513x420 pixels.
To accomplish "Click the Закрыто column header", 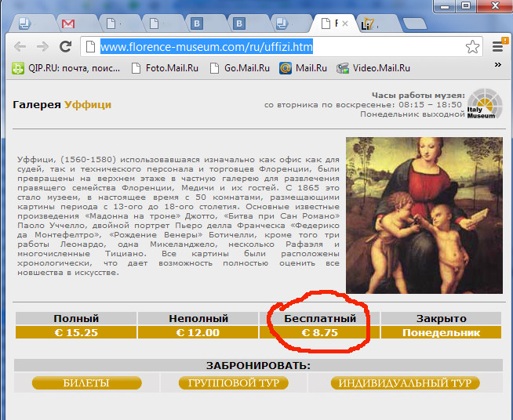I will [441, 318].
